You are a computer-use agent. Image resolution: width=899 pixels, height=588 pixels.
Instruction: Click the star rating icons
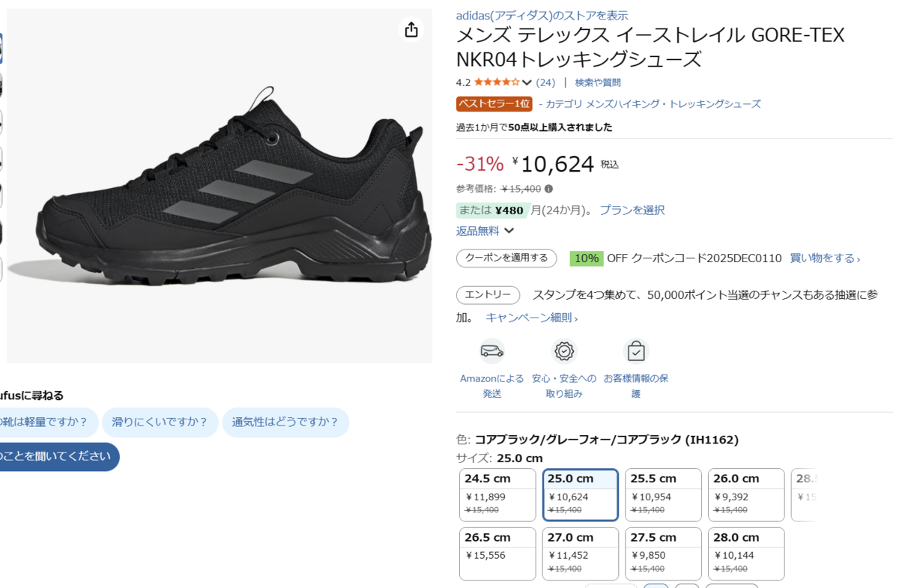497,82
